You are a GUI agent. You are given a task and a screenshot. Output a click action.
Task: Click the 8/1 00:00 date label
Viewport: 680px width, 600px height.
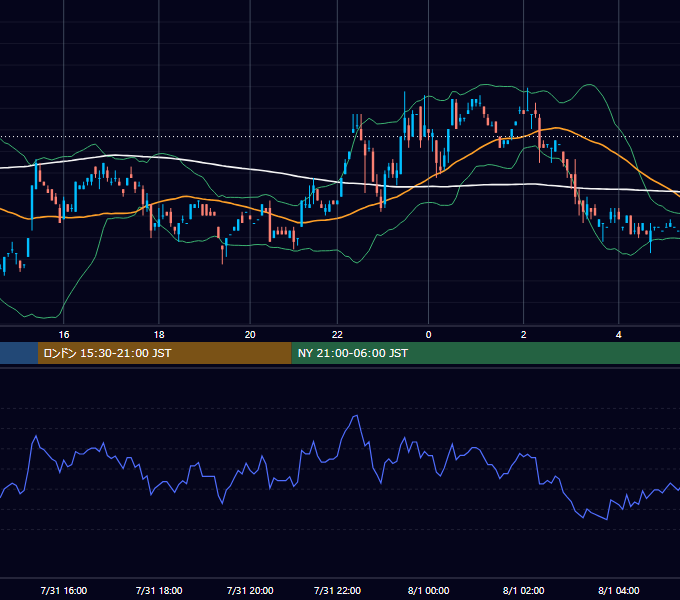[x=428, y=590]
